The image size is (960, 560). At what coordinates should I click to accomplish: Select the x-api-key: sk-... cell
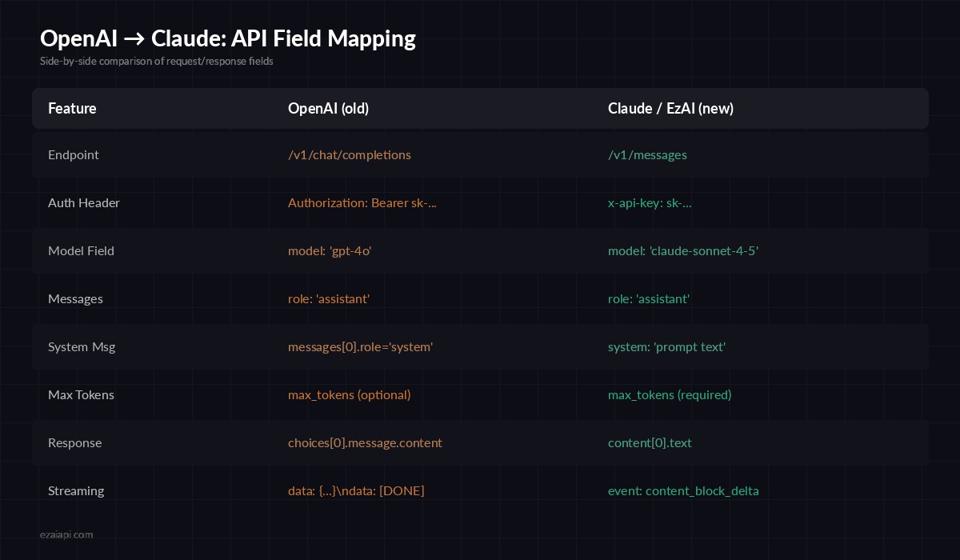(x=650, y=202)
